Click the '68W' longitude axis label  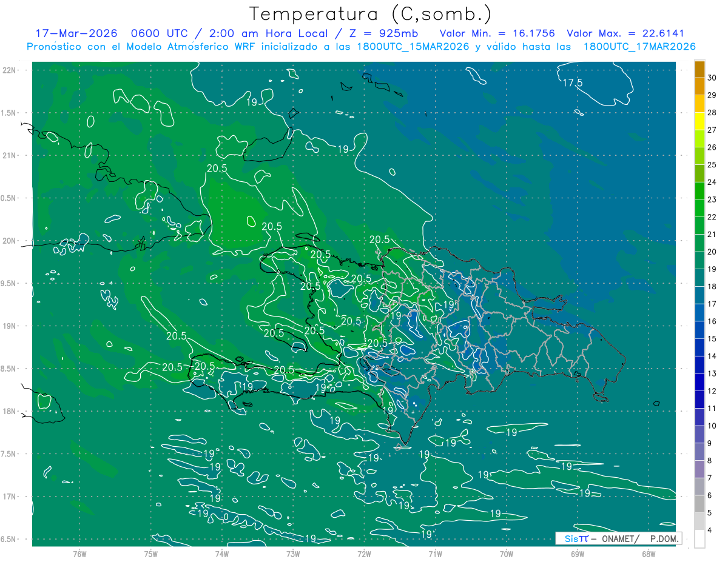(x=649, y=554)
